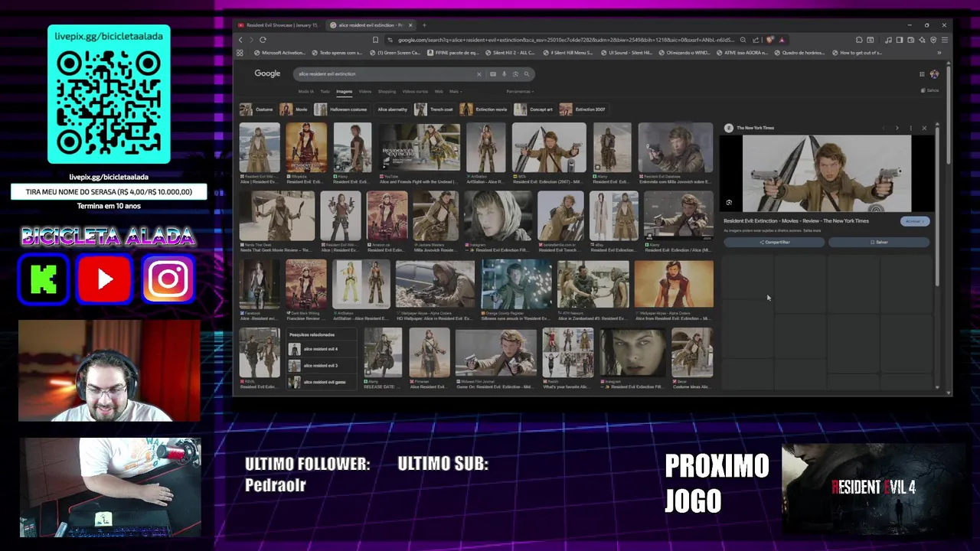Click the Acessar visit button
980x551 pixels.
[915, 221]
